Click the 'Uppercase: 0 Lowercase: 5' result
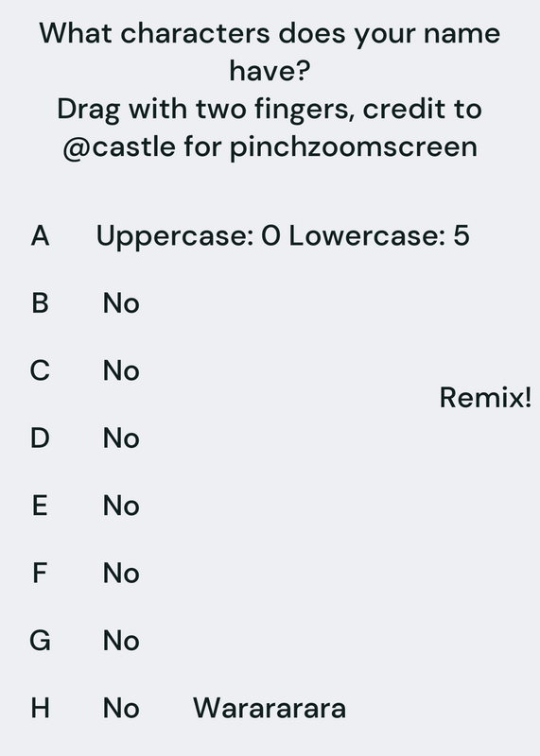The image size is (540, 756). pos(283,235)
